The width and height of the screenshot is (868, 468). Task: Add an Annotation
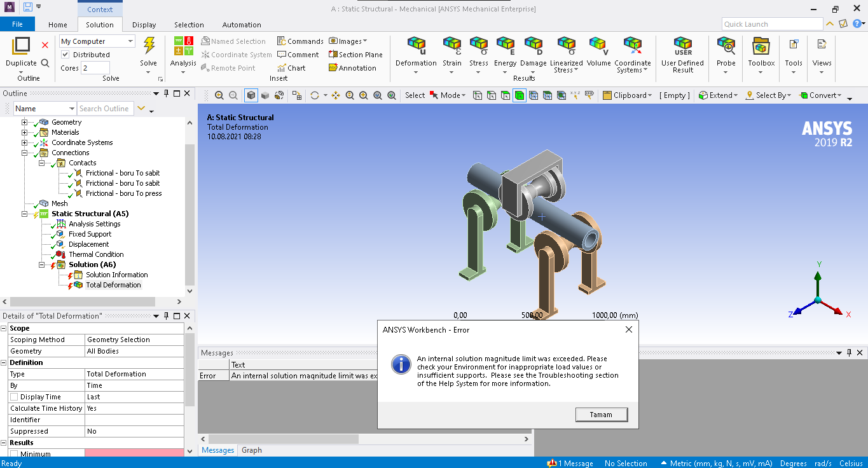click(x=352, y=68)
